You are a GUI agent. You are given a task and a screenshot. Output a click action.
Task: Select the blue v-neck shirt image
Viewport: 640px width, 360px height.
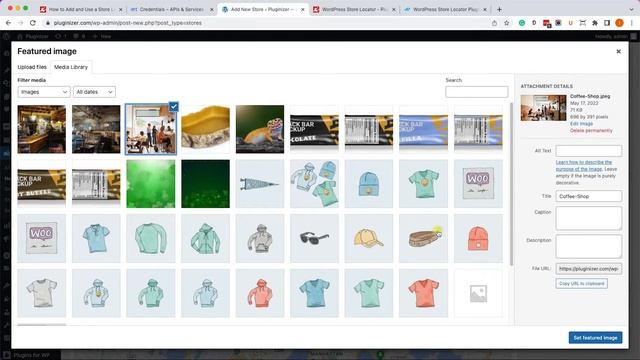point(314,293)
